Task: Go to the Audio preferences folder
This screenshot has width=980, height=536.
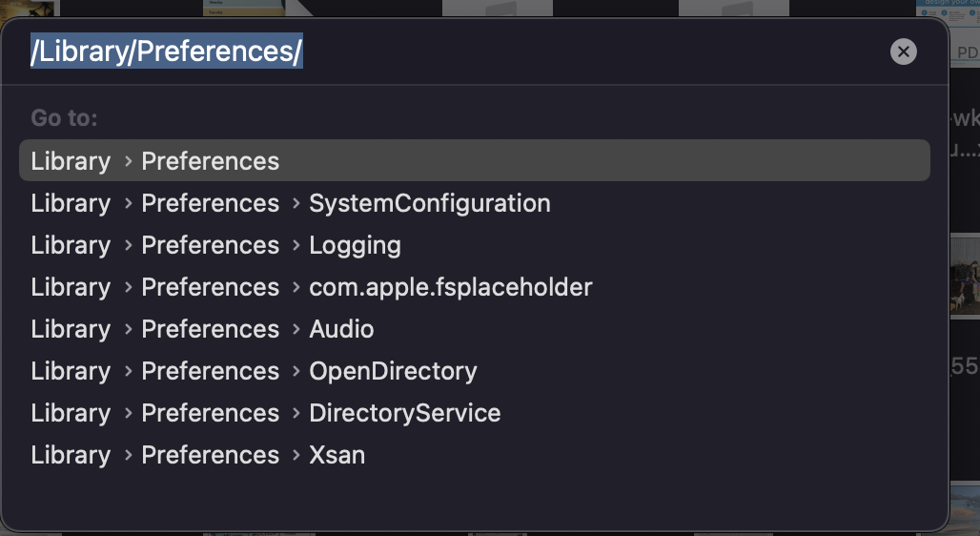Action: click(341, 329)
